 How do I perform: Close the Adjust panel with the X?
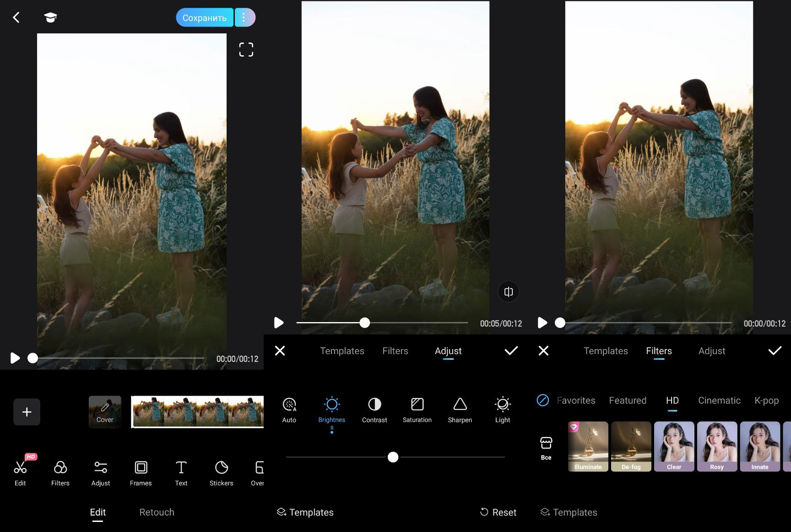pos(280,351)
